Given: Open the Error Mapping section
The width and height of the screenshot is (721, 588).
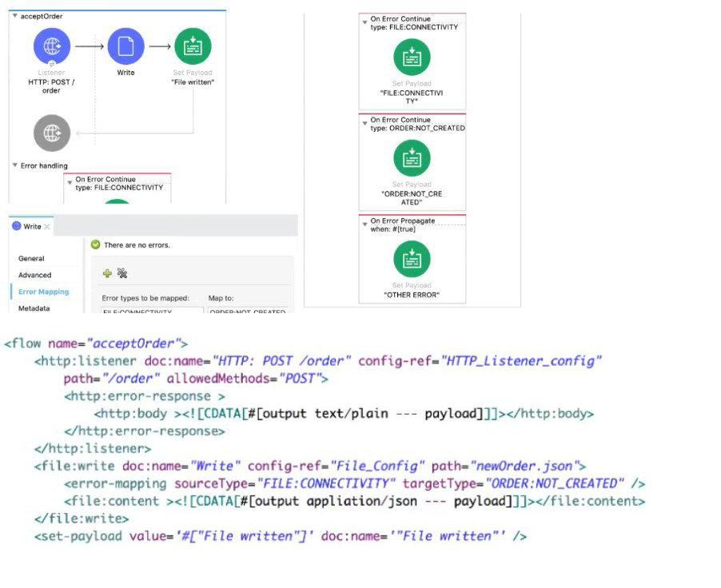Looking at the screenshot, I should point(44,292).
